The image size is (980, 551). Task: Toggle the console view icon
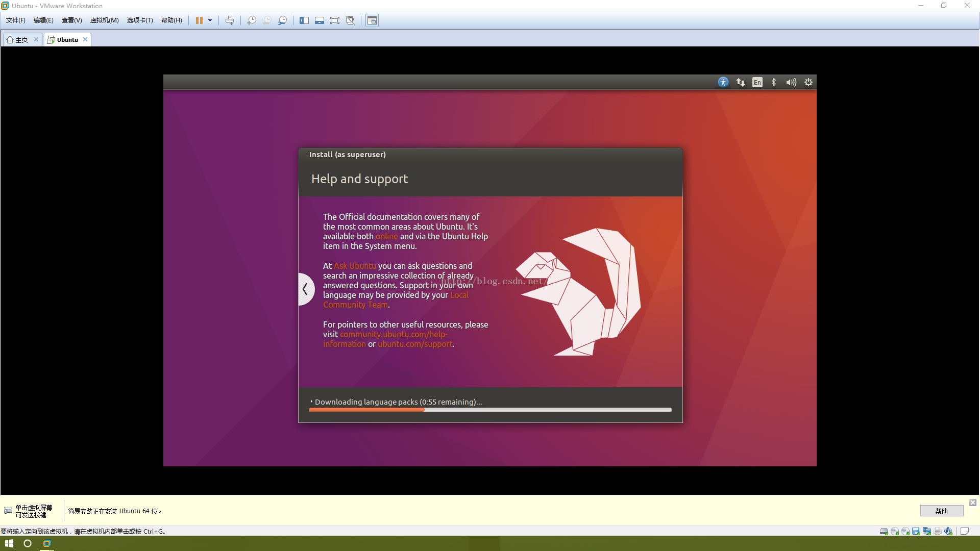pos(372,20)
